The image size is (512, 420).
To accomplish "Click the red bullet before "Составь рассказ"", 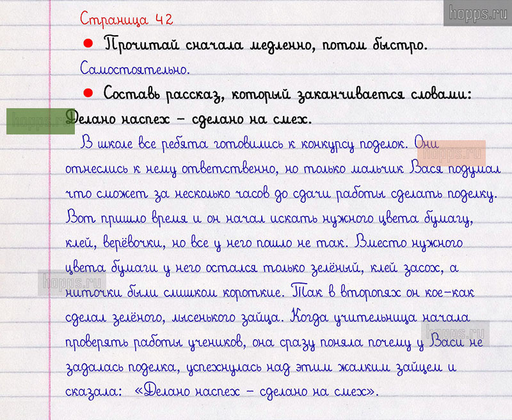I will click(88, 93).
